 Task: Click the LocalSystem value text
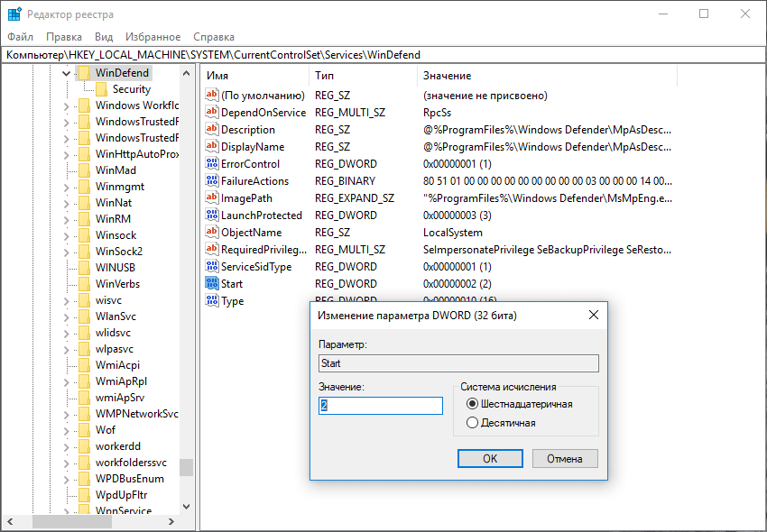(452, 233)
